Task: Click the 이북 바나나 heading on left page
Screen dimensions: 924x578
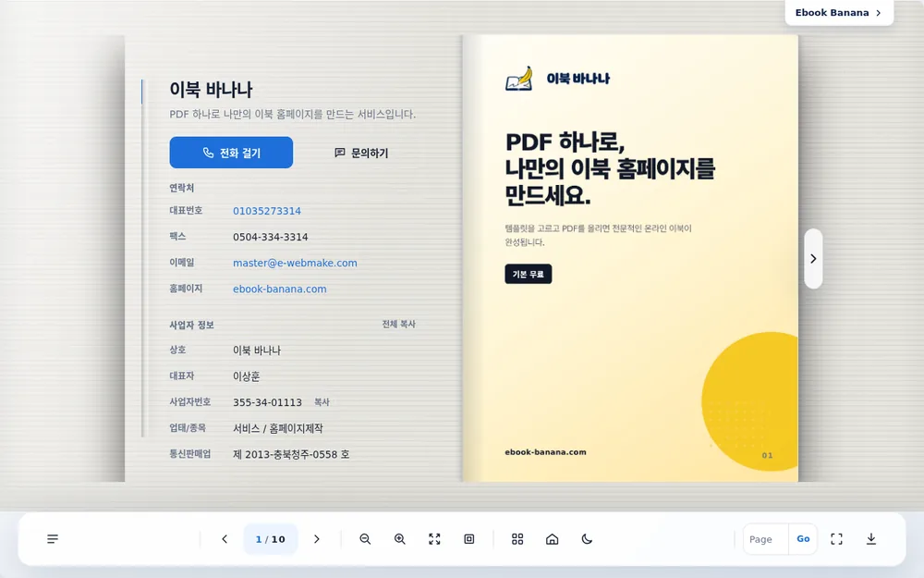Action: coord(211,90)
